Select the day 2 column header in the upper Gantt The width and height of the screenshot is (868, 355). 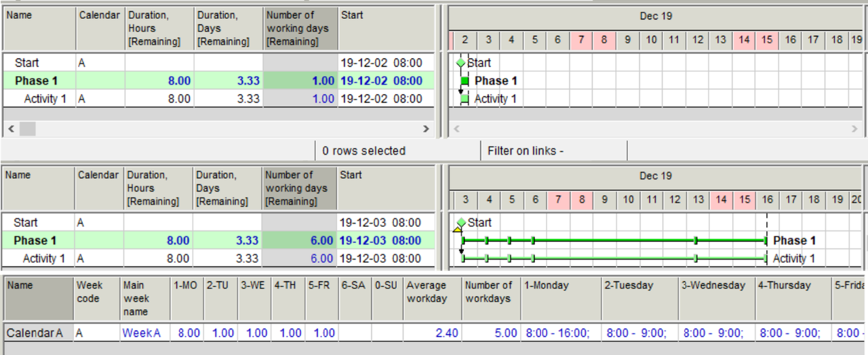pyautogui.click(x=465, y=40)
